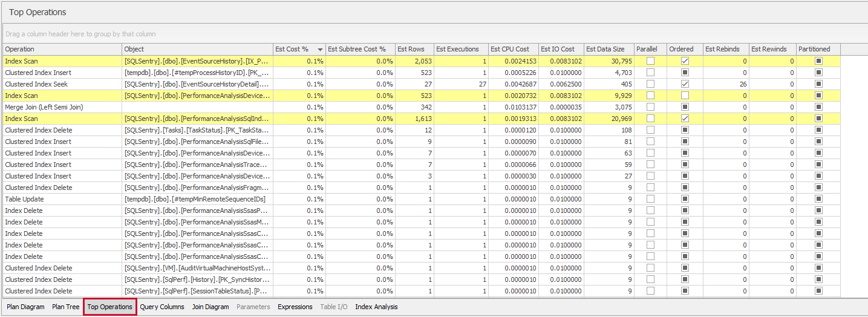Screen dimensions: 868x317
Task: Sort by the Est Executions header
Action: [x=461, y=49]
